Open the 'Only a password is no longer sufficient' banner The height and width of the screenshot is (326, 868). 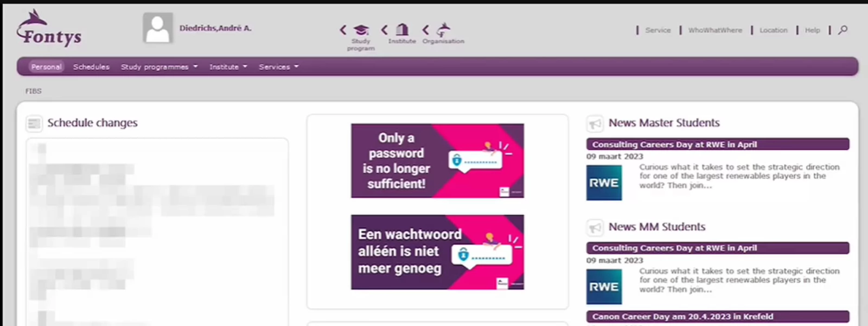point(437,161)
